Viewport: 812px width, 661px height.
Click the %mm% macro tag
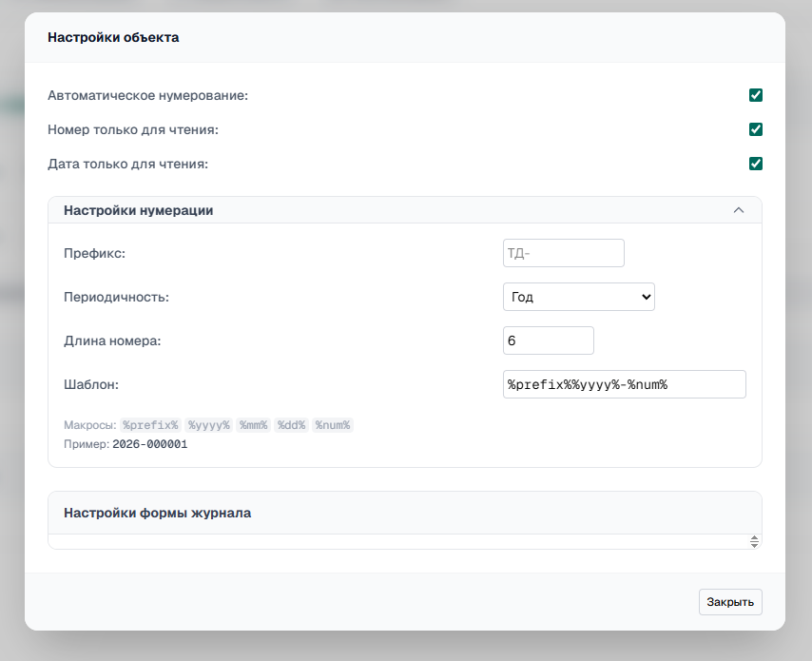pyautogui.click(x=253, y=425)
